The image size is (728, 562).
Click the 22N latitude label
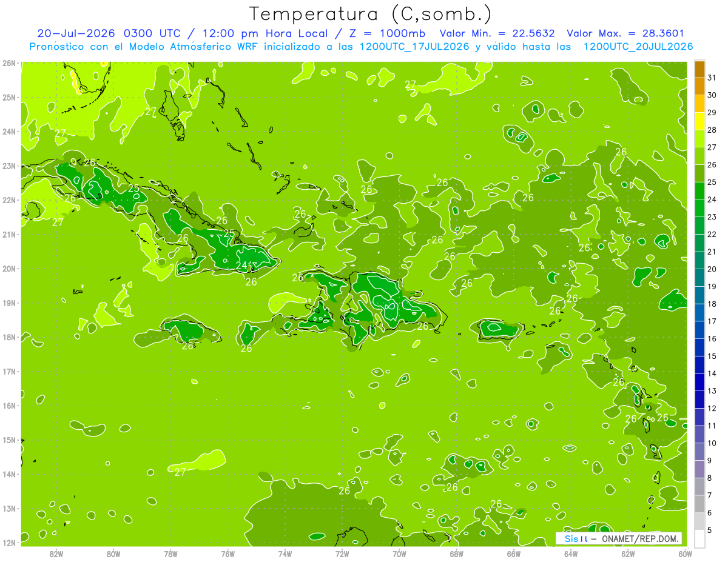click(8, 200)
